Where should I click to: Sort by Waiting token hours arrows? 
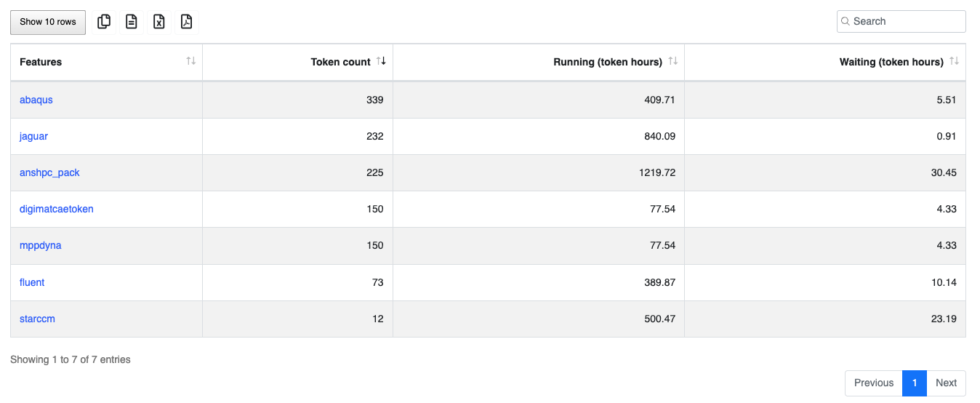click(x=954, y=61)
